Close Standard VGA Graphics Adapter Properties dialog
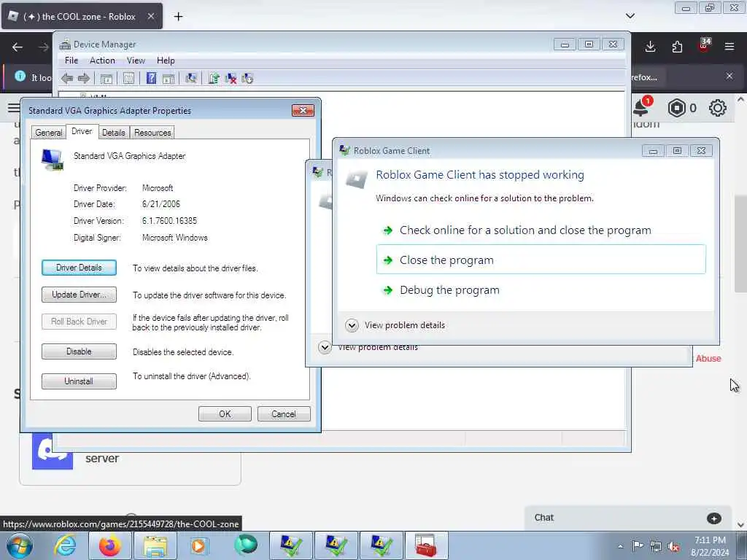Viewport: 747px width, 560px height. 303,111
